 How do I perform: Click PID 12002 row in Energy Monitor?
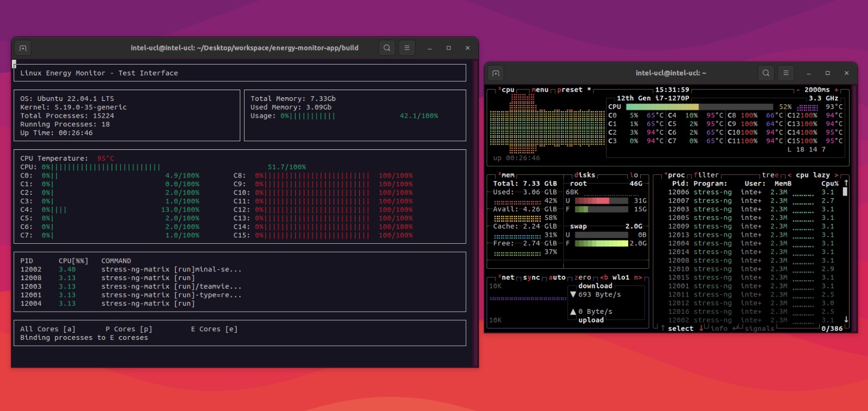131,269
